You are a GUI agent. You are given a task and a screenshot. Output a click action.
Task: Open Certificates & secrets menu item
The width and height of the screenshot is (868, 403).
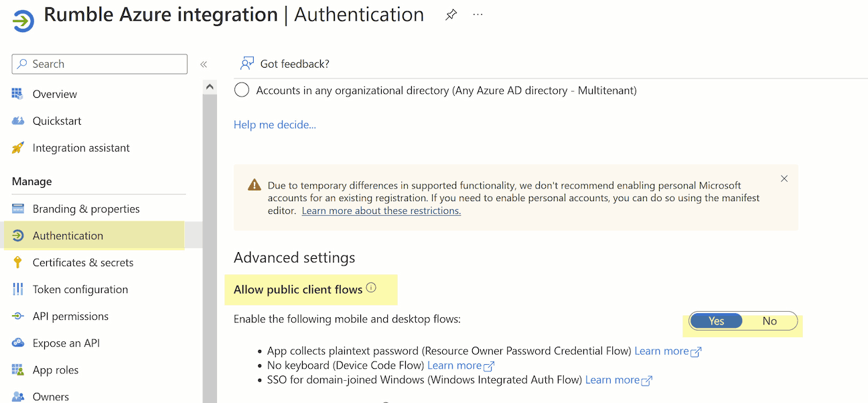point(83,262)
